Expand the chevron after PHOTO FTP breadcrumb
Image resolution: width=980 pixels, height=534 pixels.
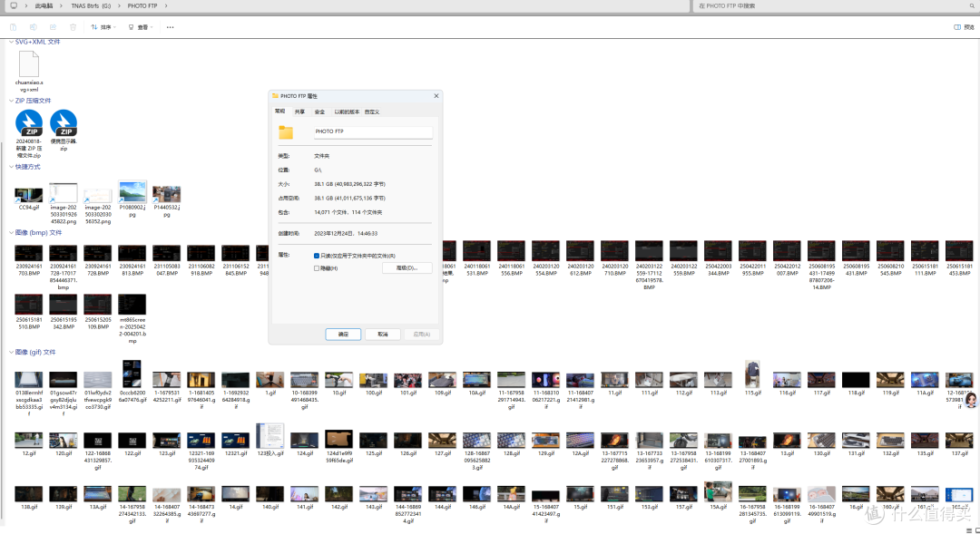(x=166, y=5)
